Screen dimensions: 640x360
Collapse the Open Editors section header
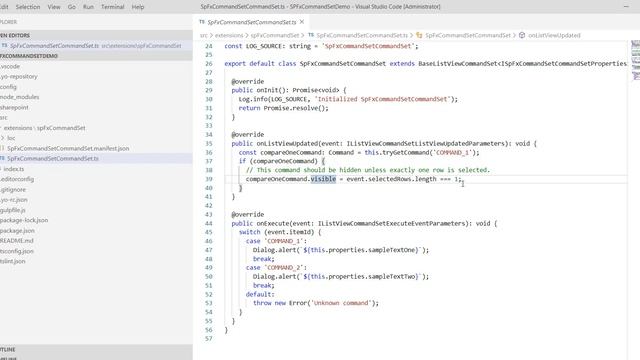96,36
